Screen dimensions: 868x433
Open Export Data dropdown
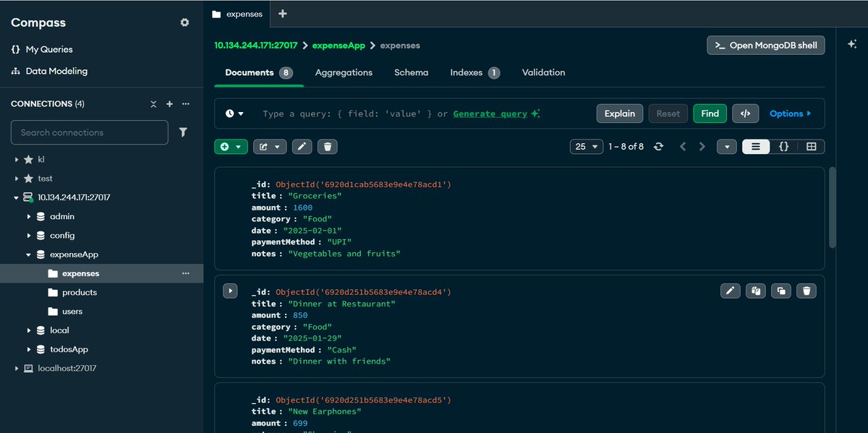click(270, 147)
